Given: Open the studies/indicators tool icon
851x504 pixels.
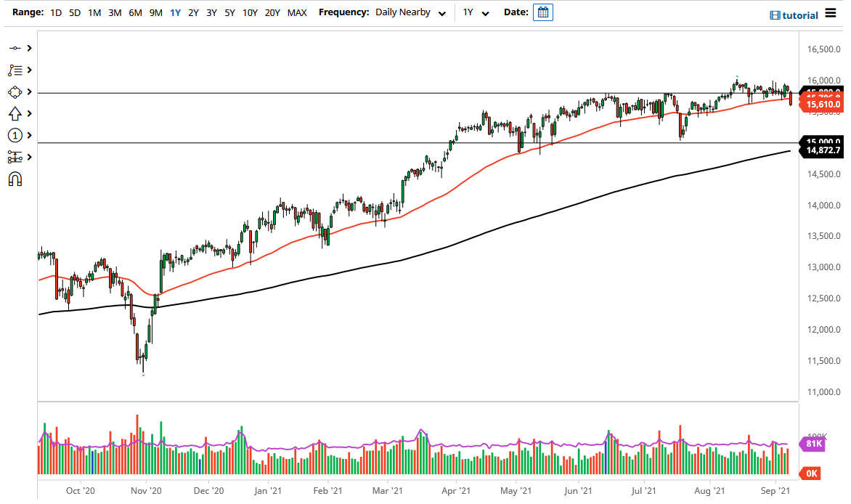Looking at the screenshot, I should (15, 70).
